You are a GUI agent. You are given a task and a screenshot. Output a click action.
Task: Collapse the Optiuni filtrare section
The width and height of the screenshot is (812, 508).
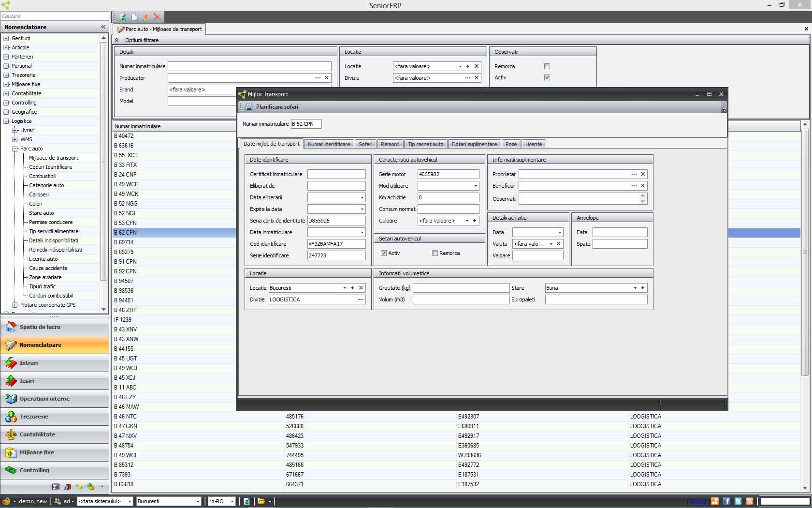(x=116, y=40)
